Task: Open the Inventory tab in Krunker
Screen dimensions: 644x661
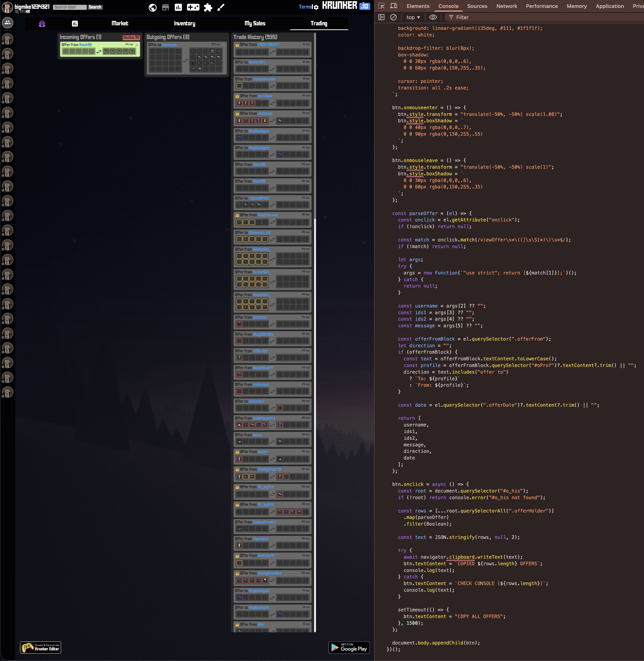Action: click(x=185, y=24)
